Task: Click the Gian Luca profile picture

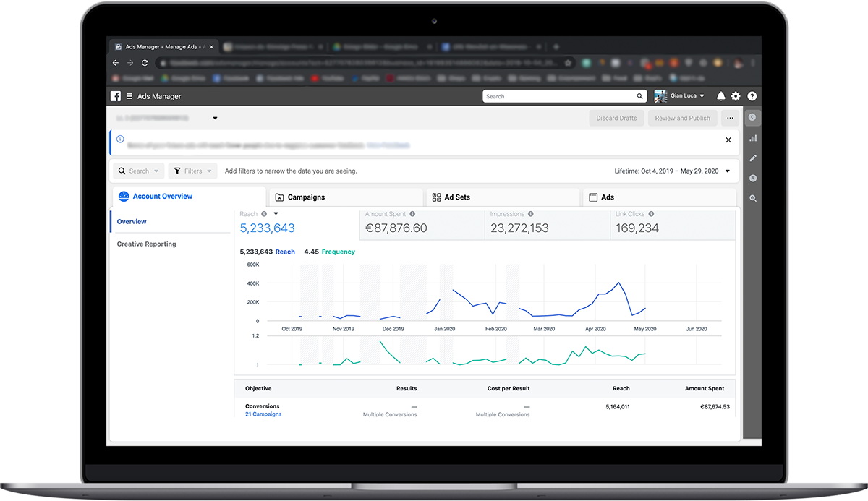Action: tap(660, 96)
